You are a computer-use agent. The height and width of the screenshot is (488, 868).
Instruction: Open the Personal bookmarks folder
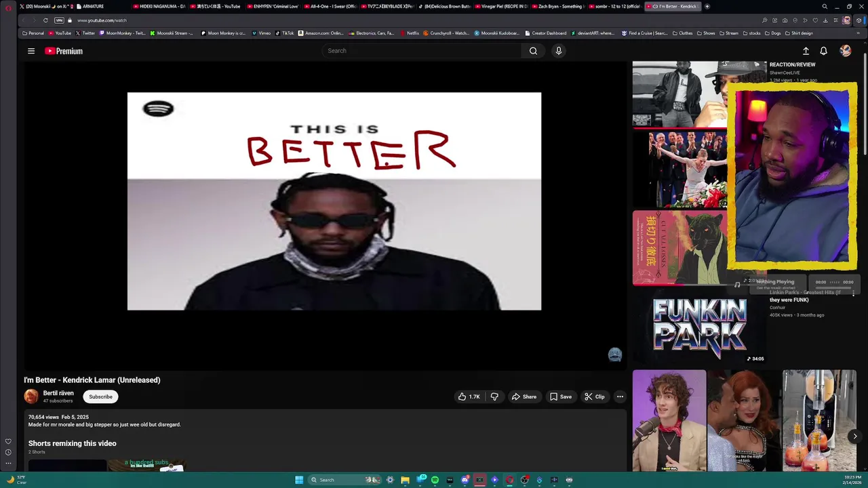(x=33, y=33)
